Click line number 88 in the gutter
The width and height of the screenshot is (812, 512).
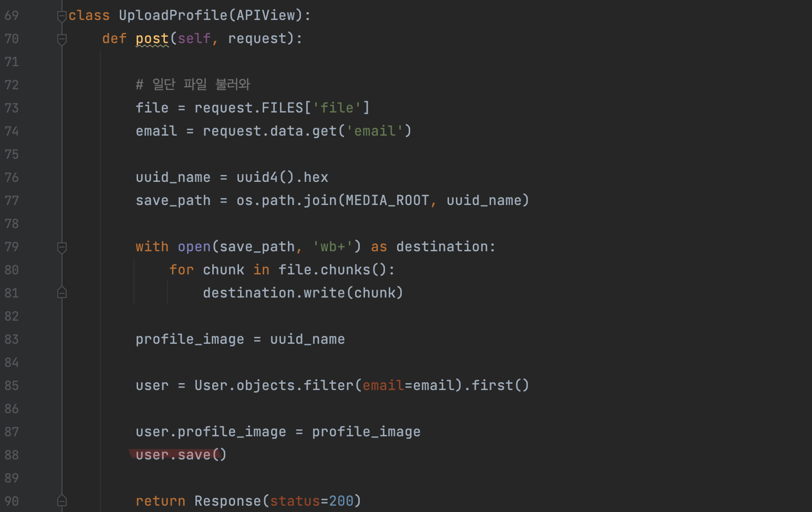click(12, 455)
